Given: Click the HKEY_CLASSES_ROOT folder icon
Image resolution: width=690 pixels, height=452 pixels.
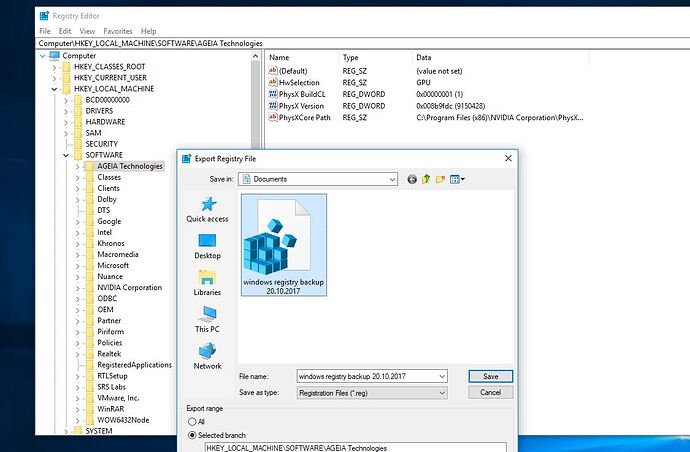Looking at the screenshot, I should tap(66, 66).
